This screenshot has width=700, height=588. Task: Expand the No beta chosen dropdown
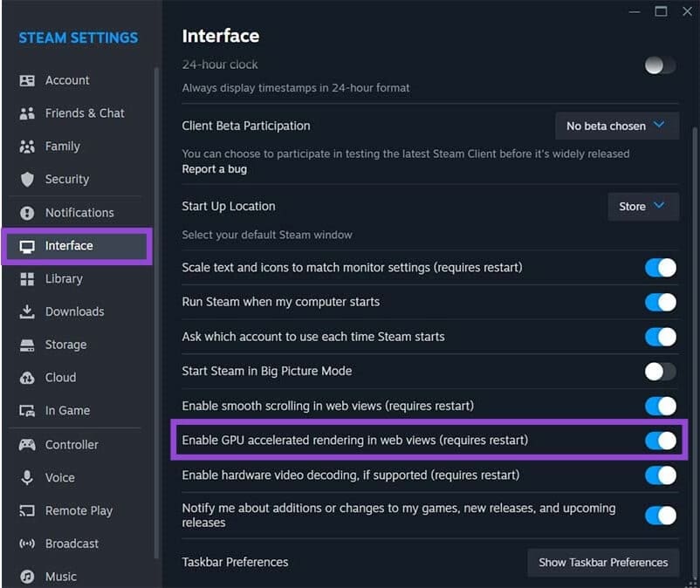(617, 126)
